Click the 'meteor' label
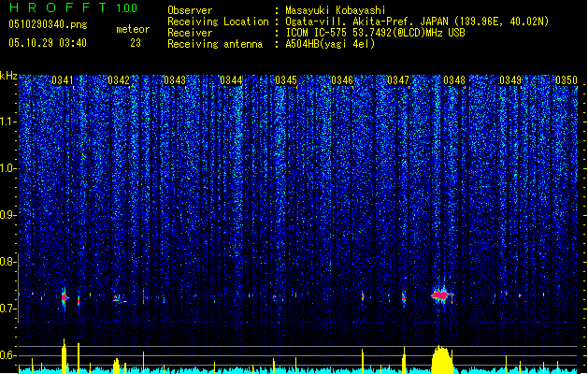The width and height of the screenshot is (588, 374). click(x=133, y=29)
